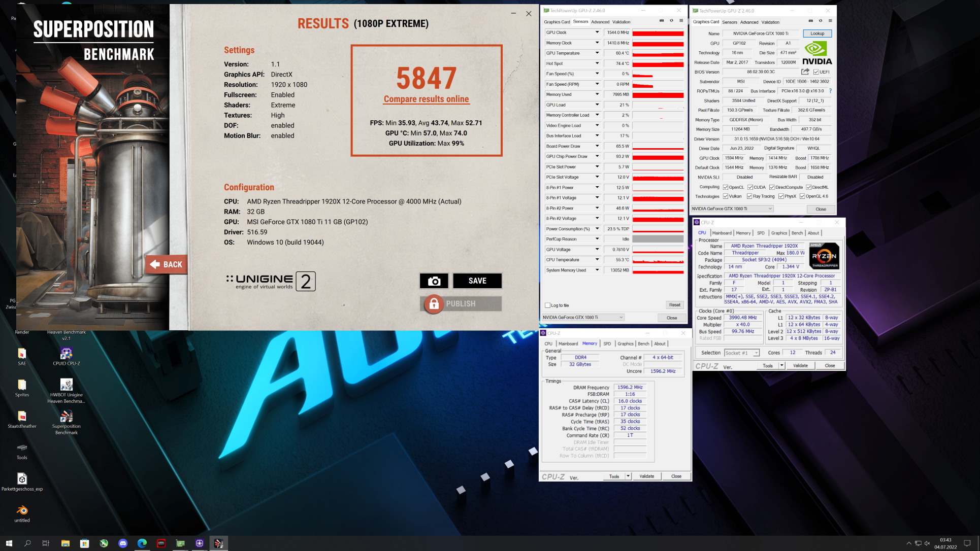Open Tools arrow in CPU-Z CPU window
This screenshot has width=980, height=551.
click(782, 365)
